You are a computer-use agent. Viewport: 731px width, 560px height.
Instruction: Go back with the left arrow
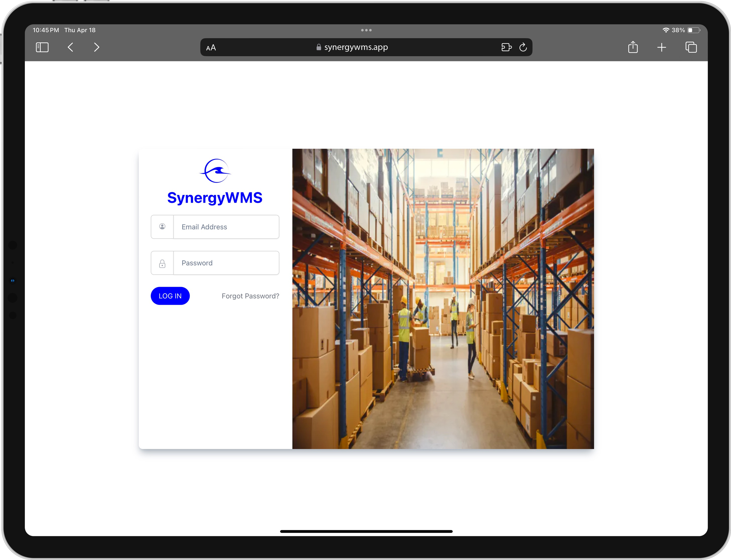70,47
